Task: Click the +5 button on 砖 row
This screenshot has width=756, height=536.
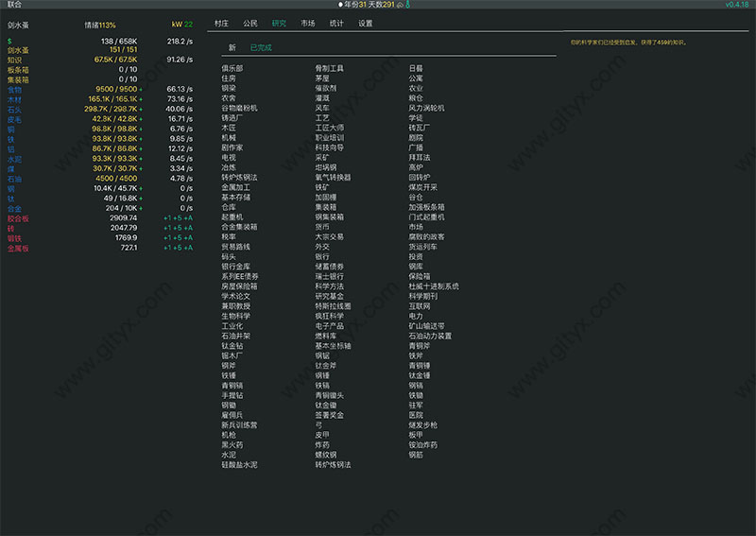Action: point(177,228)
